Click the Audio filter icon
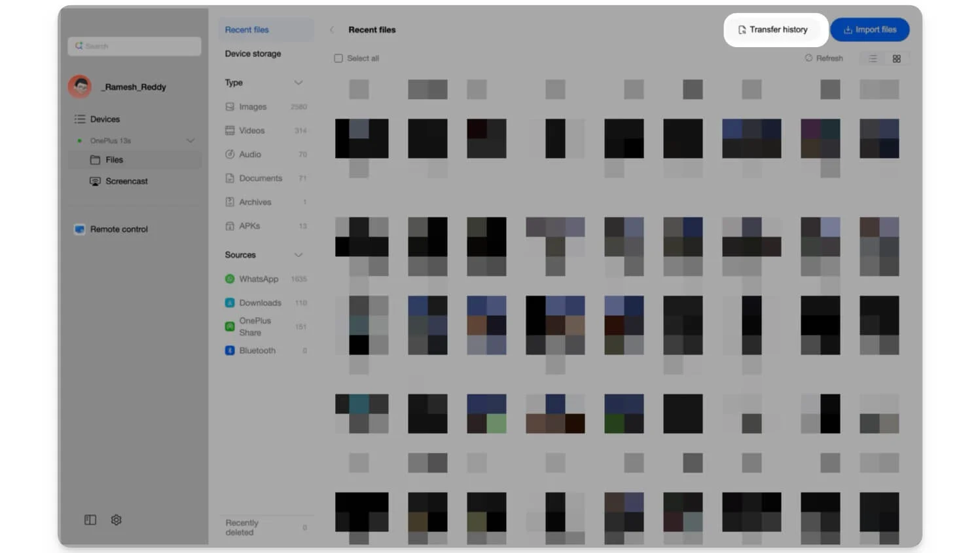The width and height of the screenshot is (980, 553). [230, 154]
